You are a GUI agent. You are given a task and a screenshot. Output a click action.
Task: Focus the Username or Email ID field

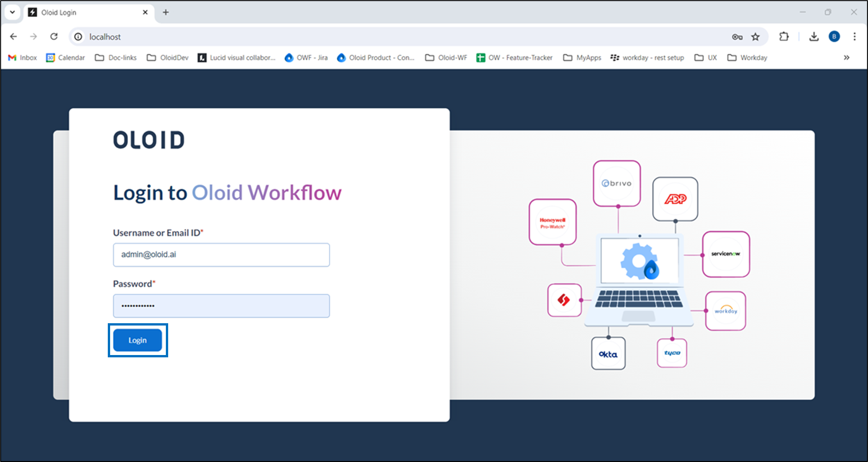click(x=221, y=255)
